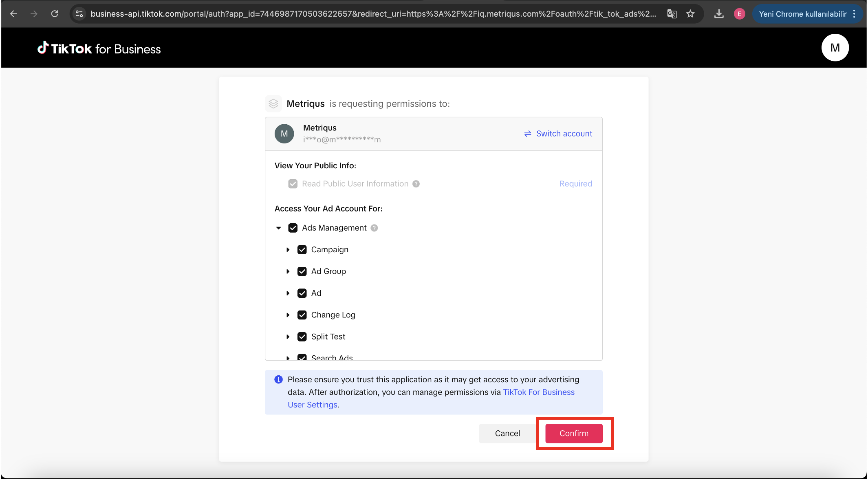
Task: Uncheck the Ads Management checkbox
Action: [293, 228]
